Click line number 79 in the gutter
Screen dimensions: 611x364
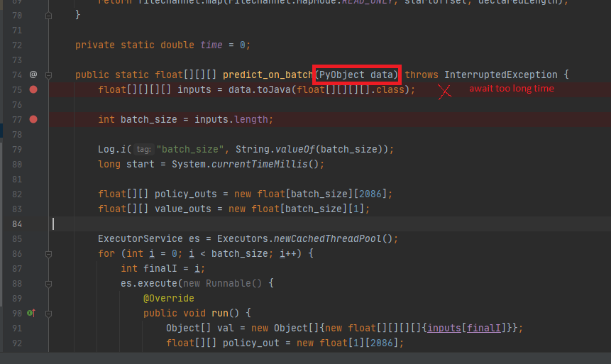(17, 150)
